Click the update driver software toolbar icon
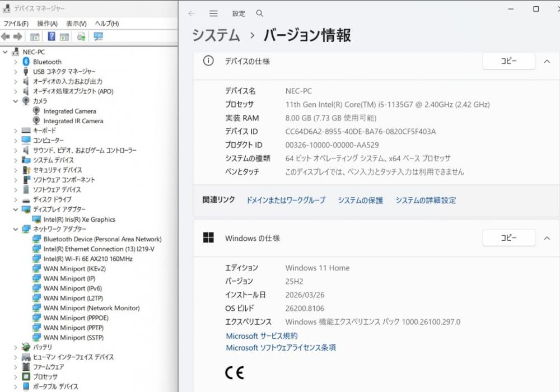This screenshot has height=392, width=560. (x=81, y=36)
